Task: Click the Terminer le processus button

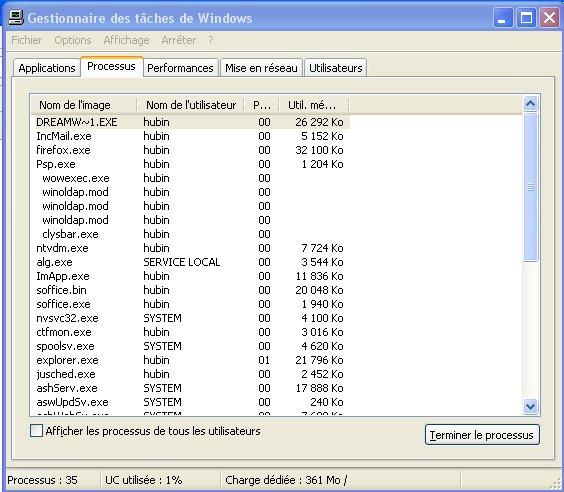Action: point(482,435)
